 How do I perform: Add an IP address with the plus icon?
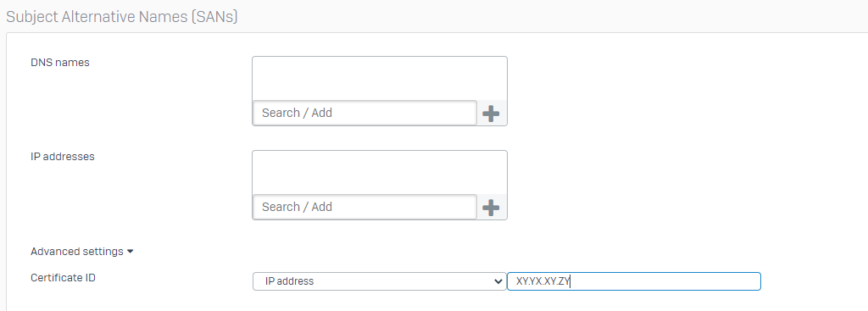tap(491, 208)
